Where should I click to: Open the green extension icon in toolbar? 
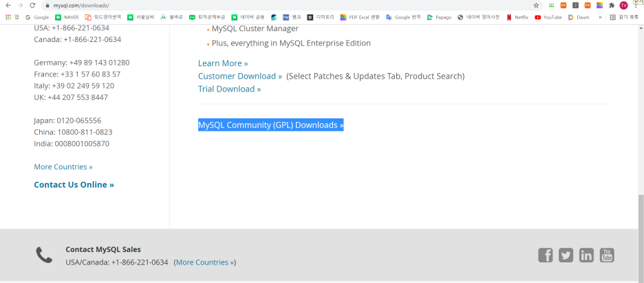(551, 6)
